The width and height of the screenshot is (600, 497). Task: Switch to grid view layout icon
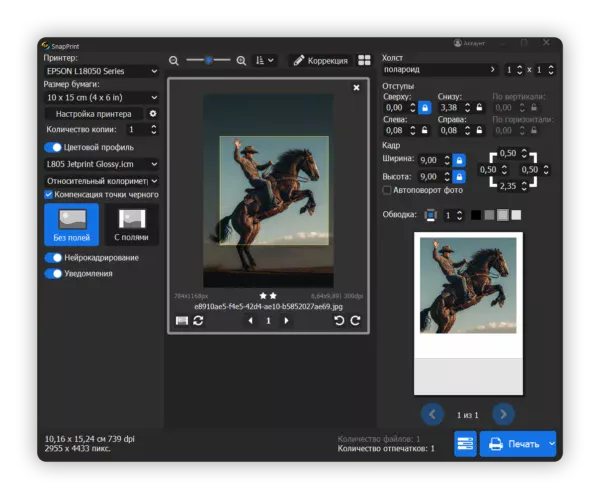pos(364,60)
